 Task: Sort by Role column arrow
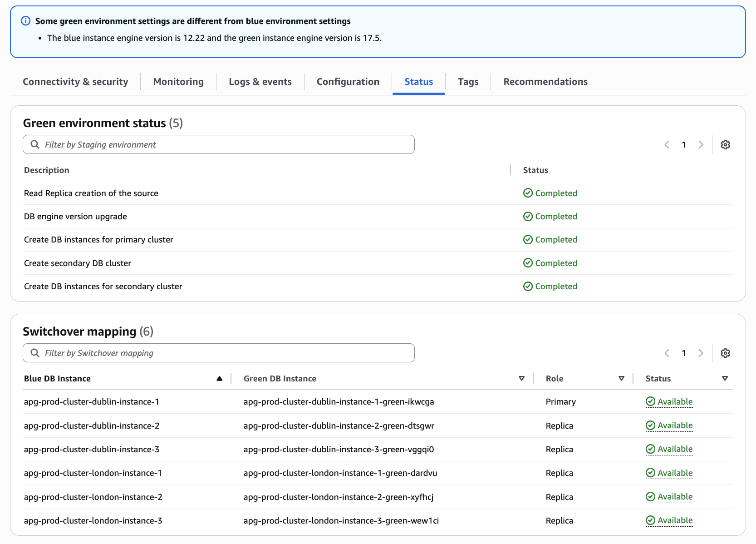pyautogui.click(x=621, y=378)
